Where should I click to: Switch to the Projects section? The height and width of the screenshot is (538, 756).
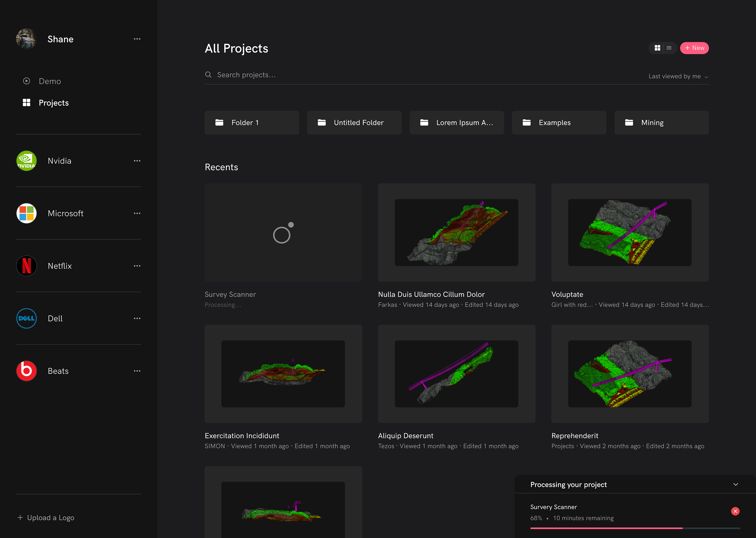pos(54,103)
